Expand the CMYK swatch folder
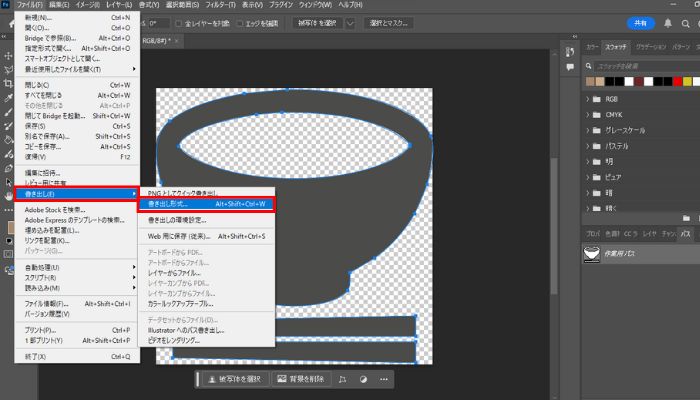700x400 pixels. click(x=588, y=115)
